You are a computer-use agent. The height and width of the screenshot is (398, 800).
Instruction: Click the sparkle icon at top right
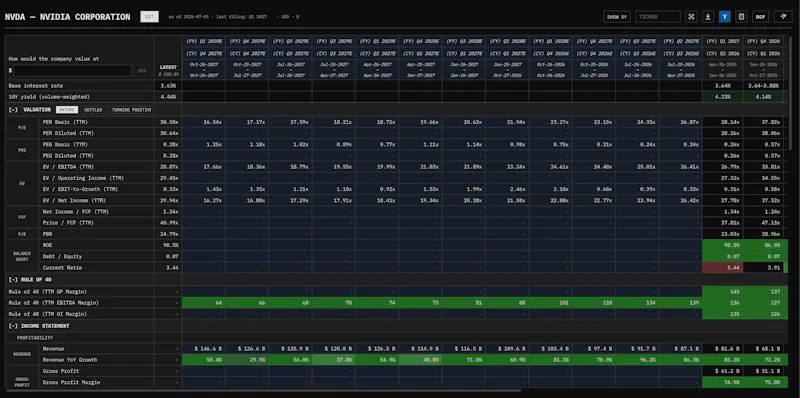[x=783, y=17]
